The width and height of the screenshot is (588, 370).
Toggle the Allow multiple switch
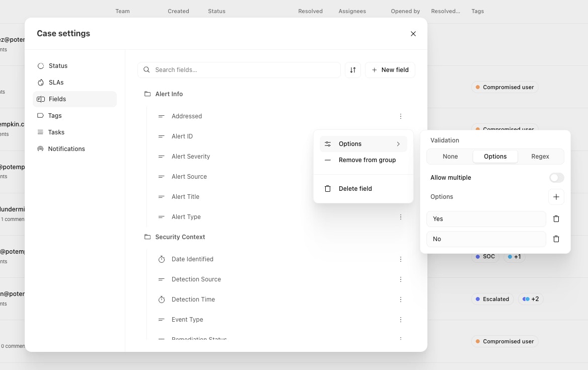point(556,178)
